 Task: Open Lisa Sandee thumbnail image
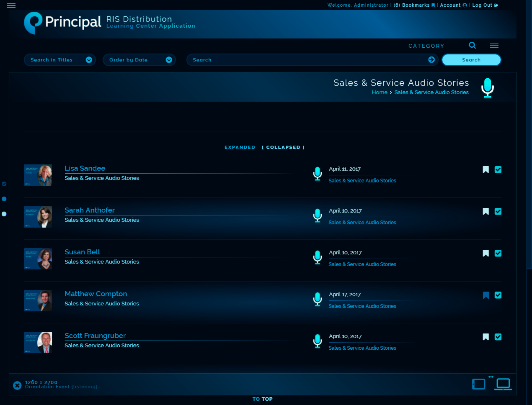[38, 175]
